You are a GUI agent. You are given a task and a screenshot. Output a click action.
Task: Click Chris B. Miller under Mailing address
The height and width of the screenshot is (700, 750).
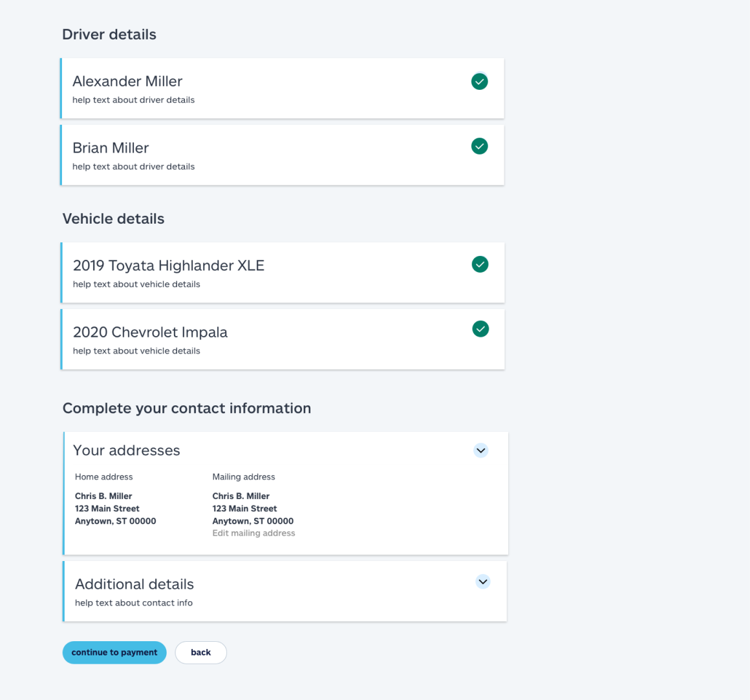pyautogui.click(x=241, y=496)
